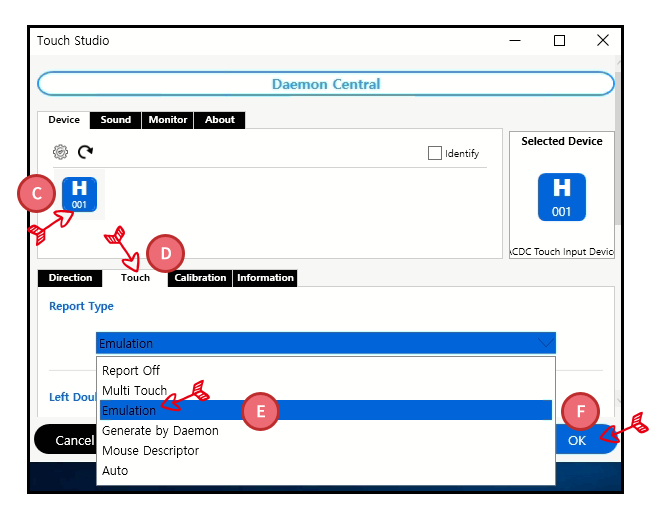Click the Daemon Central banner

(326, 84)
